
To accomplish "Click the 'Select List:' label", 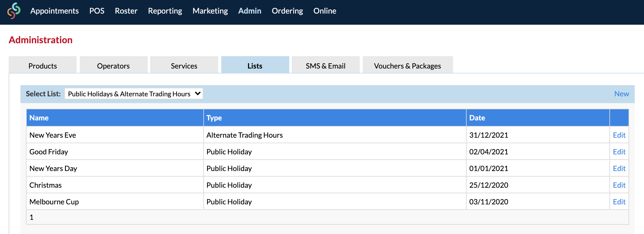I will [x=43, y=94].
